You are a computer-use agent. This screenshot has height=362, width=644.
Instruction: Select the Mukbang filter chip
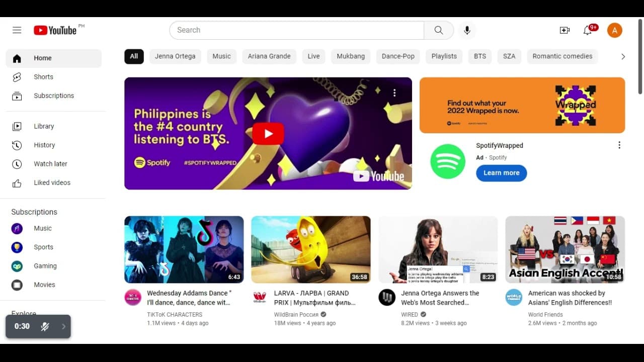(351, 56)
